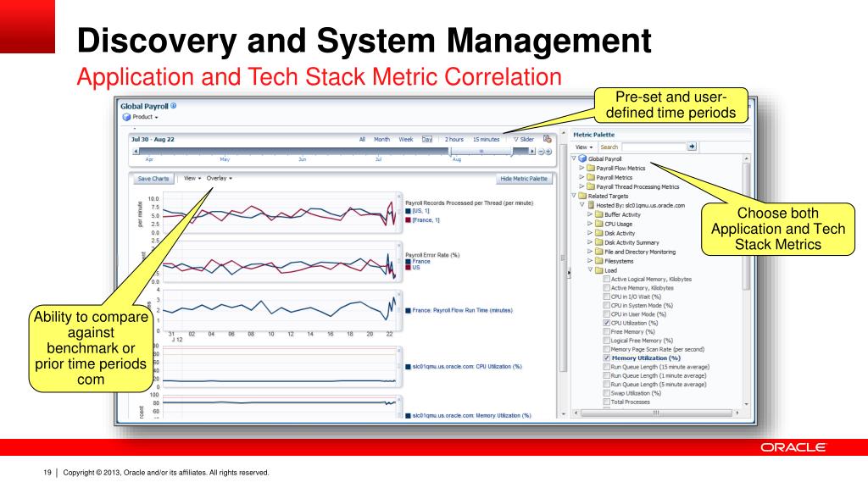Click the Buffer Activity folder icon
Viewport: 868px width, 488px height.
point(599,214)
